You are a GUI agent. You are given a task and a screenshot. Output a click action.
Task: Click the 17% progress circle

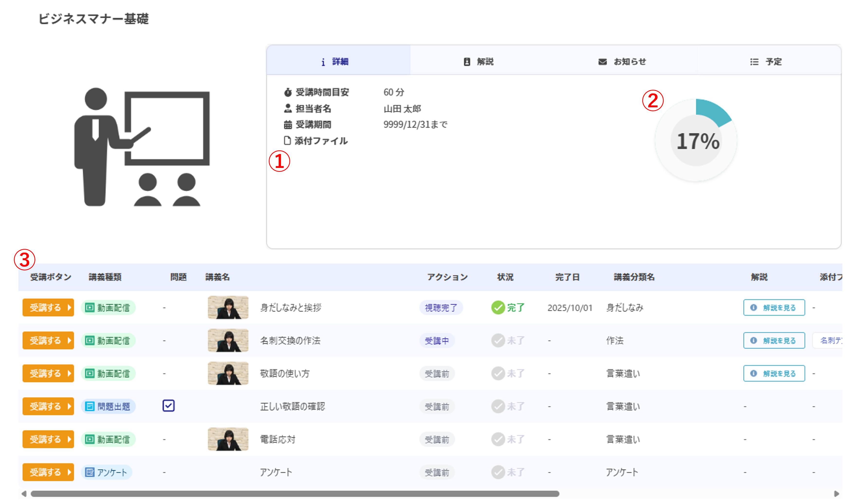coord(696,141)
